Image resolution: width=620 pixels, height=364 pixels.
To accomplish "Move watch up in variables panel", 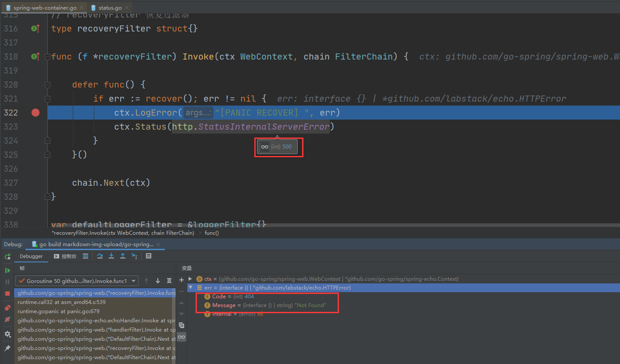I will [182, 303].
